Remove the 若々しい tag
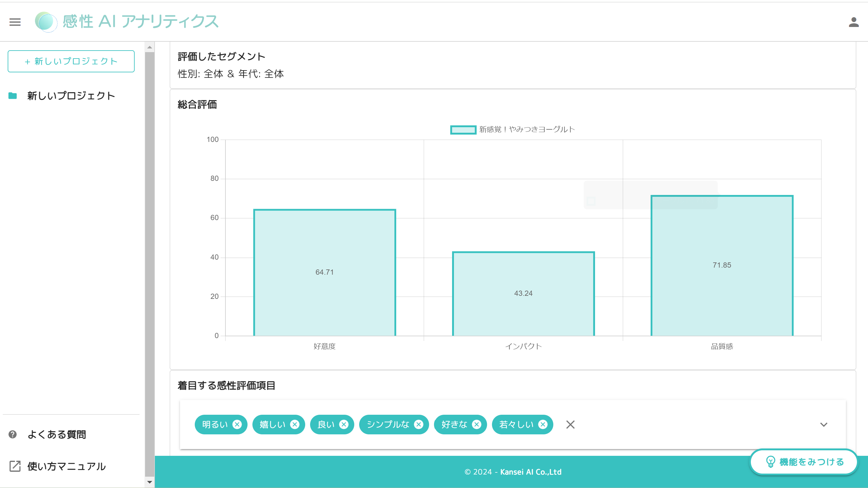 click(543, 425)
